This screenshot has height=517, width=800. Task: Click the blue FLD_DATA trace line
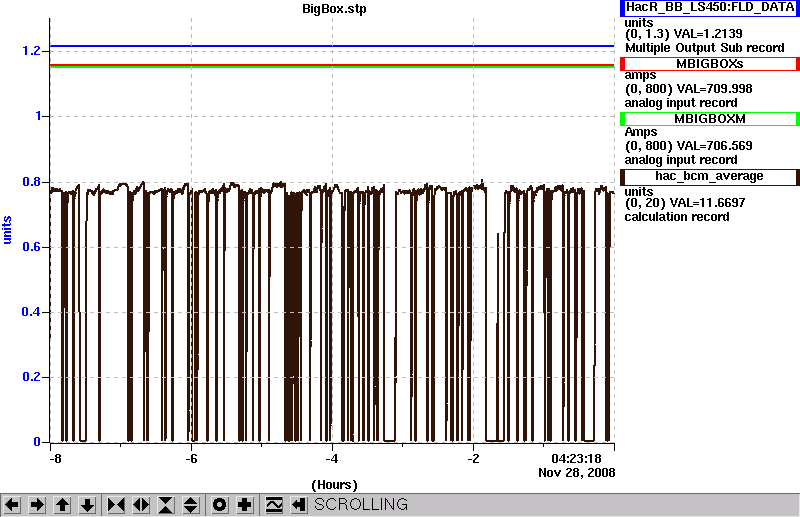(x=332, y=46)
